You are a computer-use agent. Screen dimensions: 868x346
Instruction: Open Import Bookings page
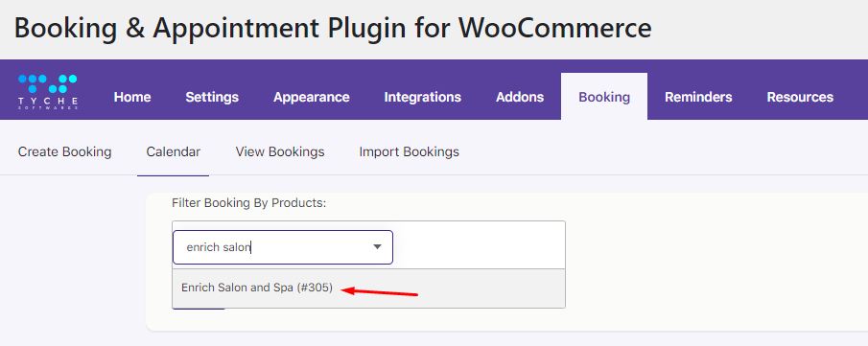[x=410, y=151]
